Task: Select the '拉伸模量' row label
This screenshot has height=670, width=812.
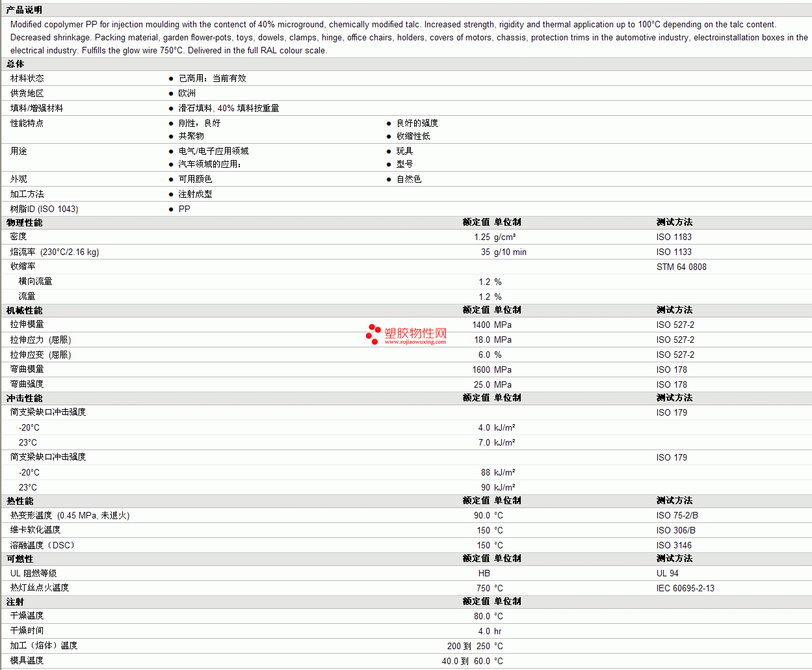Action: tap(27, 324)
